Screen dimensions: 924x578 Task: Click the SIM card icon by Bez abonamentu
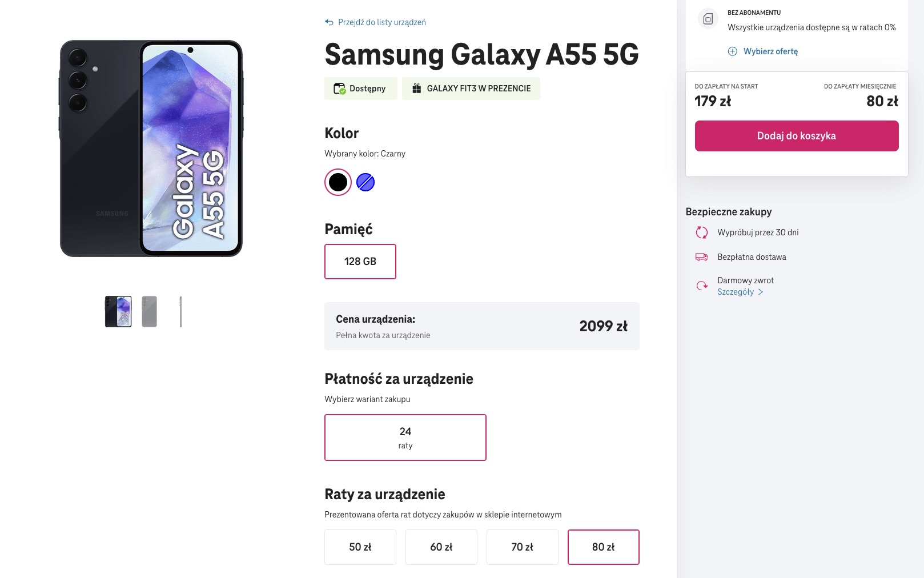coord(708,19)
